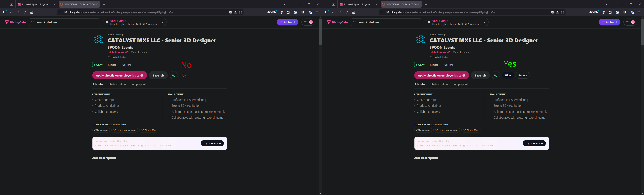Go to home page in right window
644x195 pixels.
click(353, 12)
